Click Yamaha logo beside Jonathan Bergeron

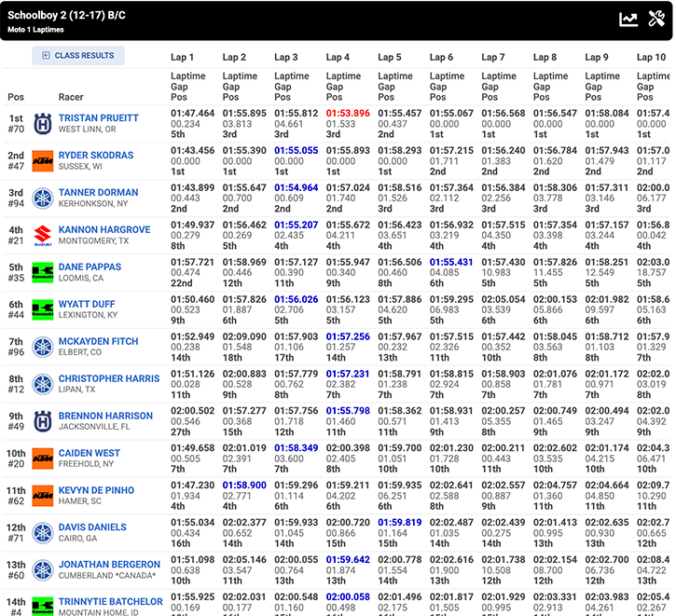coord(43,570)
